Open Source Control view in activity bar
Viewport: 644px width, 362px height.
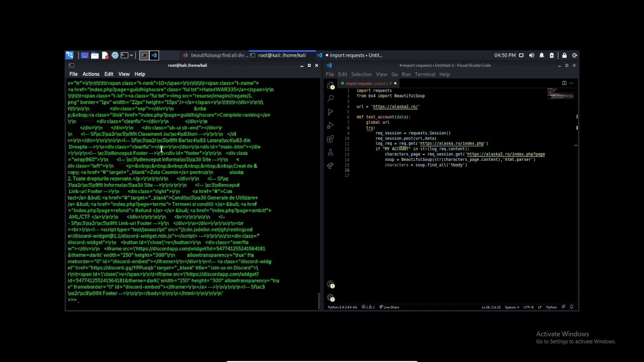tap(331, 112)
